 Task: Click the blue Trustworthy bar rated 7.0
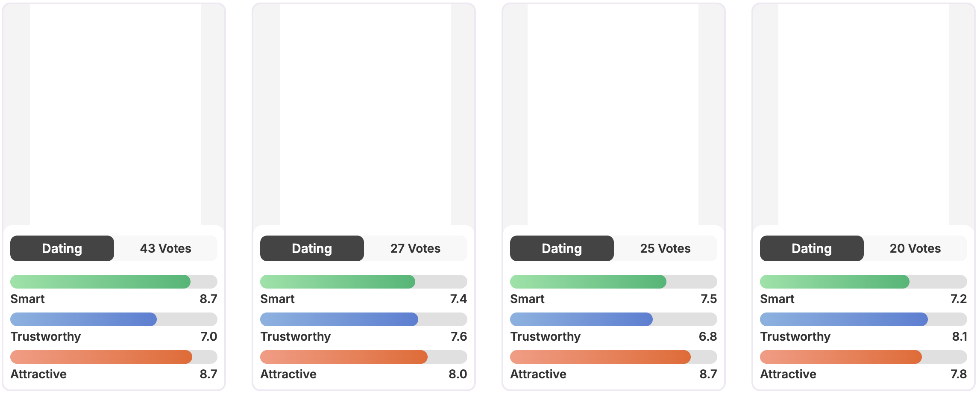click(83, 319)
